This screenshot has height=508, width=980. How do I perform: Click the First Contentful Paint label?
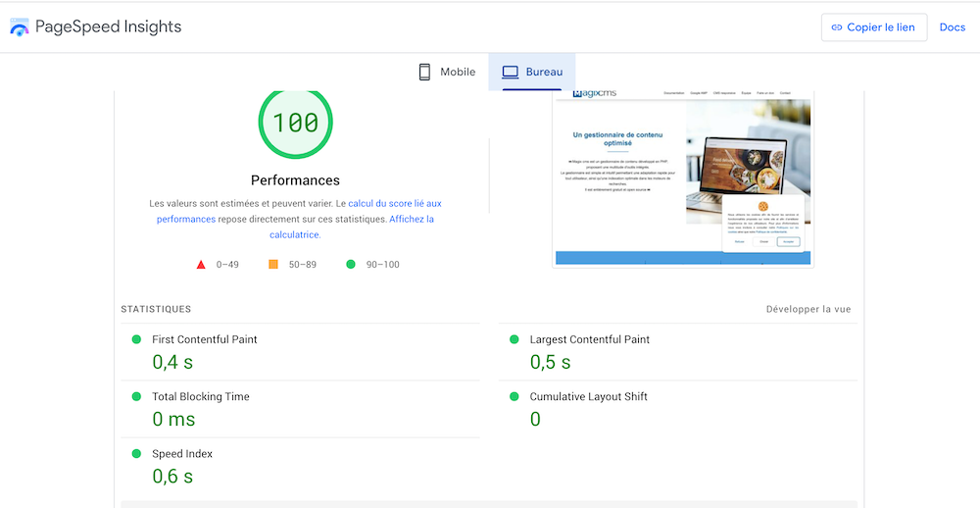click(205, 339)
